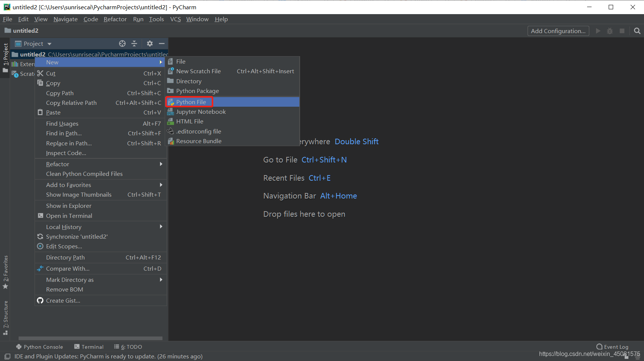Expand the Refactor submenu

coord(161,164)
